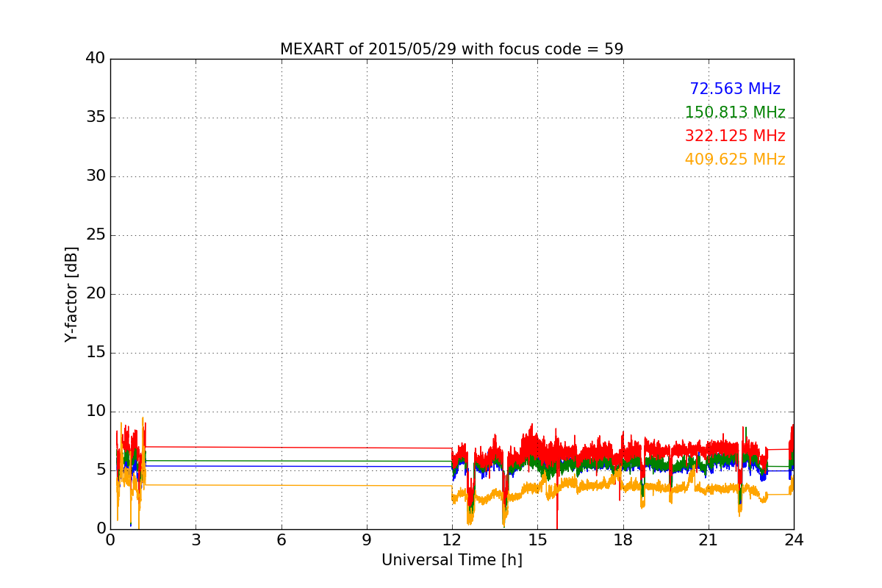882x588 pixels.
Task: Select the 322.125 MHz legend label
Action: click(x=735, y=136)
